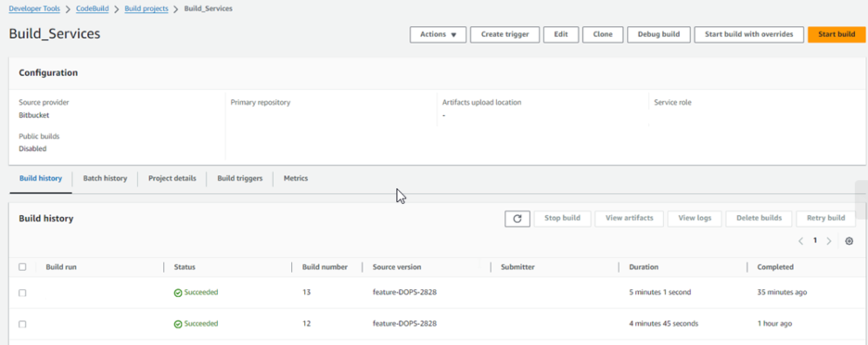The width and height of the screenshot is (868, 345).
Task: Click the Artifacts upload location label
Action: [x=481, y=102]
